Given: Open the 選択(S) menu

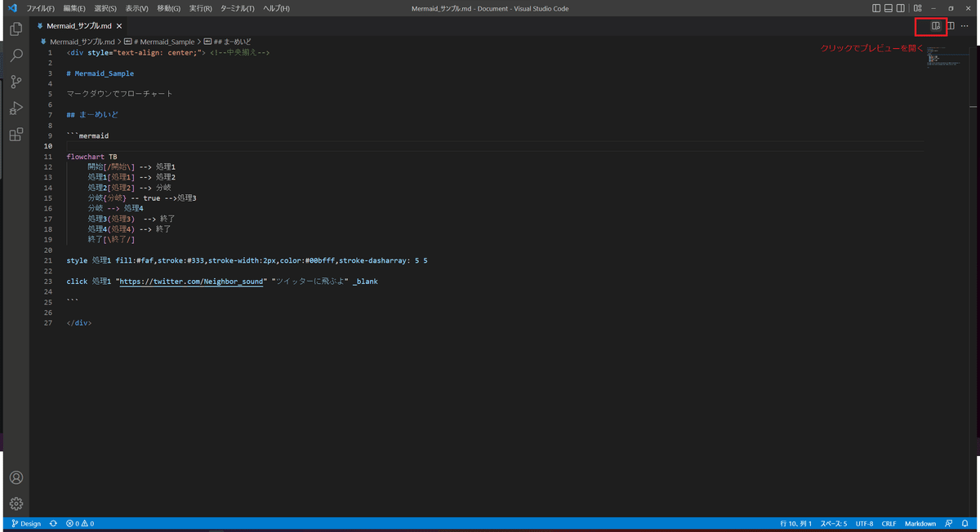Looking at the screenshot, I should pyautogui.click(x=105, y=8).
